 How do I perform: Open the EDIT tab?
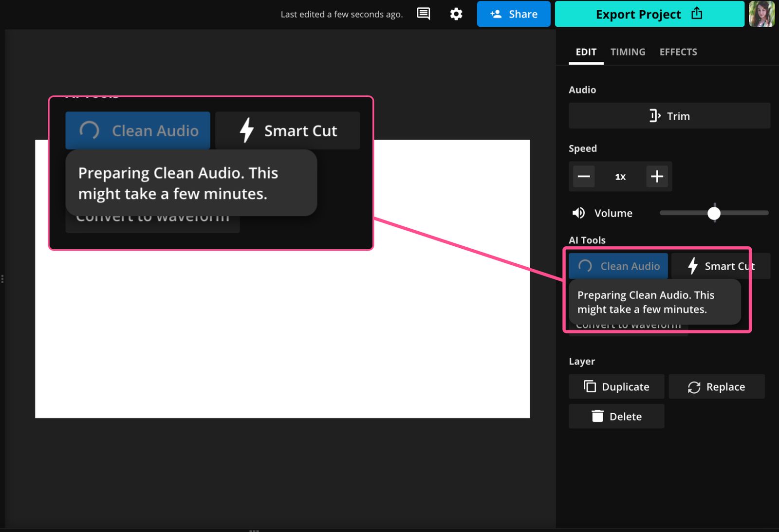[586, 52]
